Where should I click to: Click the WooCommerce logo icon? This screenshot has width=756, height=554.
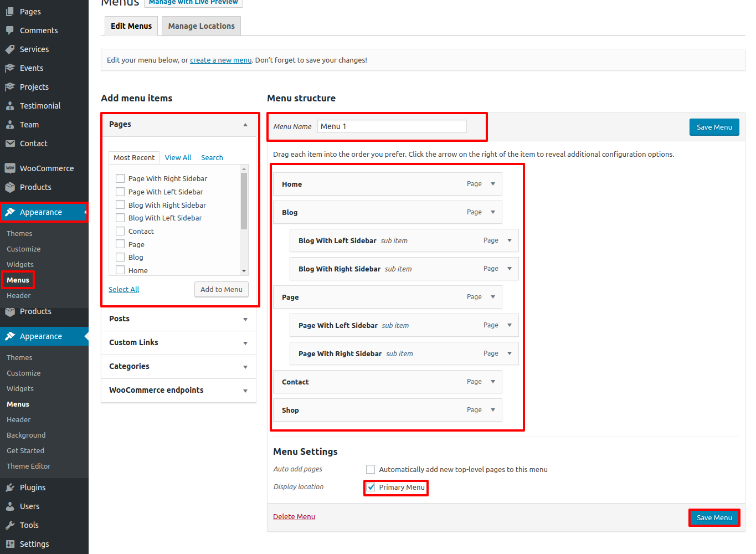(x=10, y=168)
